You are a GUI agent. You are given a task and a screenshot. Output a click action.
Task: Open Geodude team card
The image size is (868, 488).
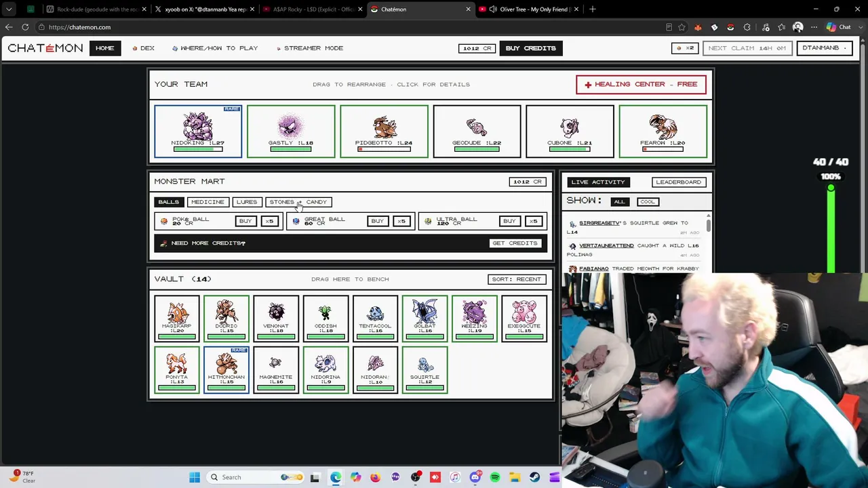(x=477, y=131)
